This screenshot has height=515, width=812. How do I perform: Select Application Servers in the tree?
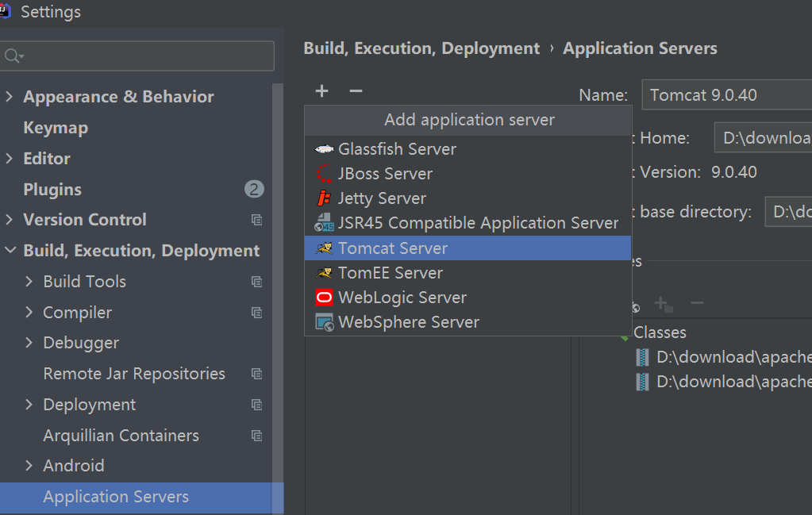(x=137, y=497)
